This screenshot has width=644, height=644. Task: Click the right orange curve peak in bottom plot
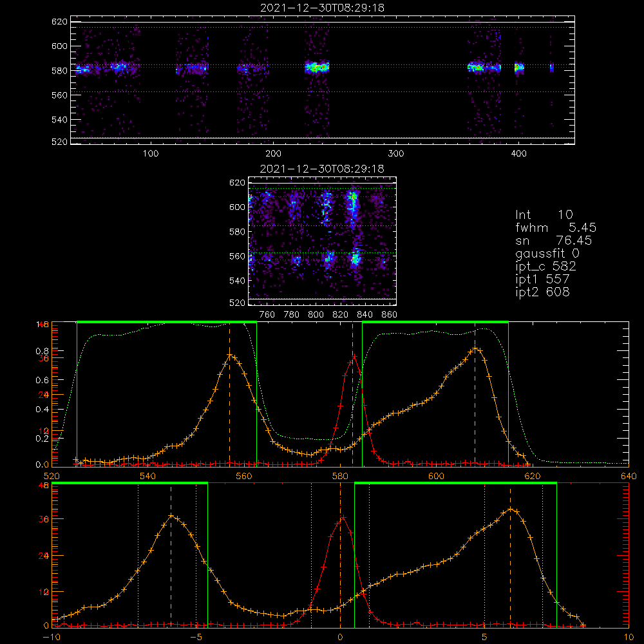click(511, 509)
